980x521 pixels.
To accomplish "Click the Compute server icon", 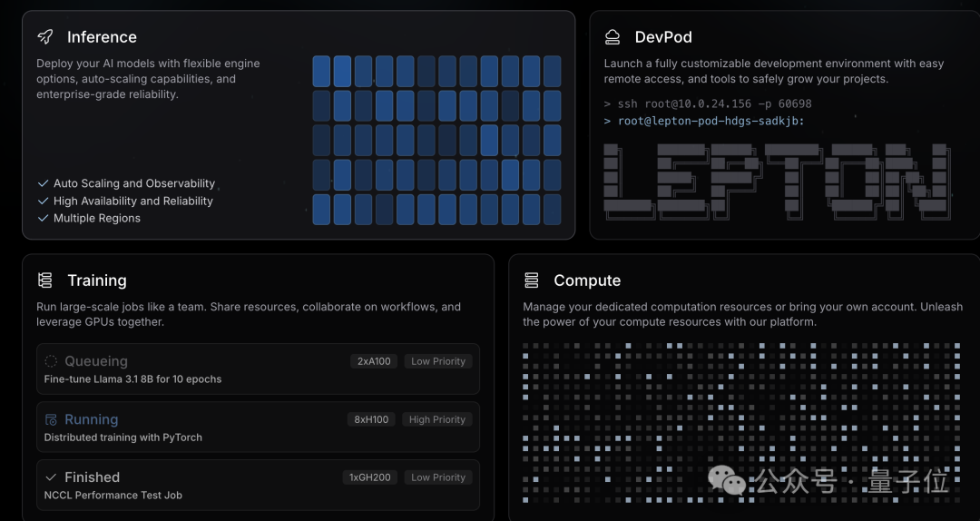I will pyautogui.click(x=532, y=280).
